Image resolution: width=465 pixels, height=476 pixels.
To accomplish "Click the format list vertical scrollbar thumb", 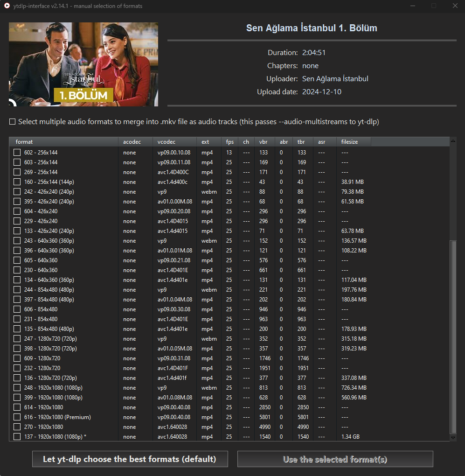I will (x=453, y=337).
